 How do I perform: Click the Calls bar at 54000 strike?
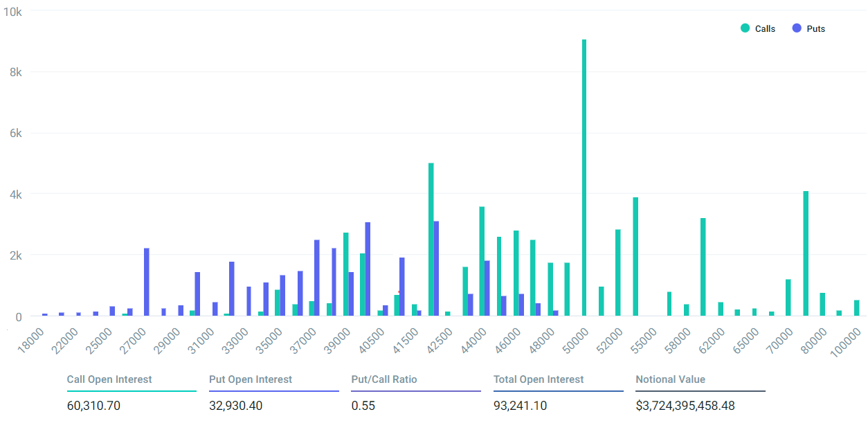tap(635, 257)
